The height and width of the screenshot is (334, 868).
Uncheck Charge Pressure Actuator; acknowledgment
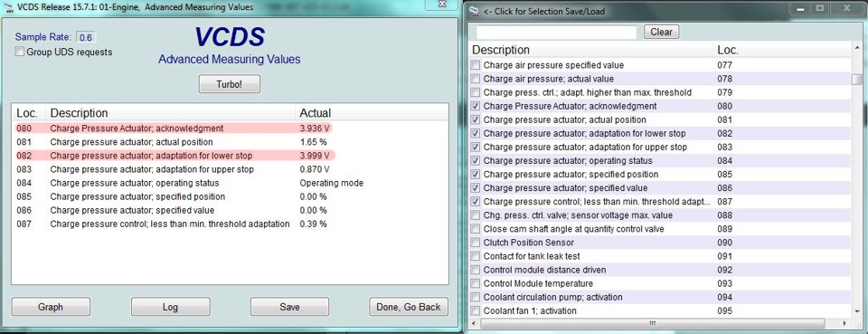[475, 106]
